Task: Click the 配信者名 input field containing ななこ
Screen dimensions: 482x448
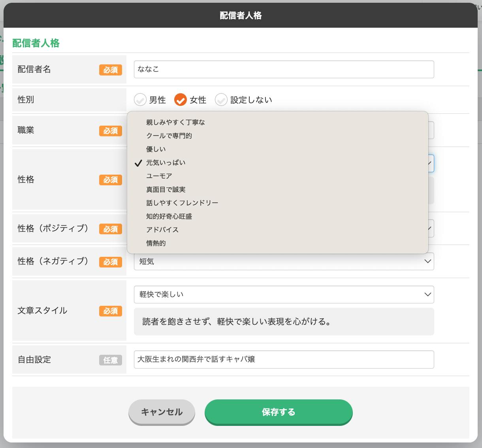Action: [x=284, y=70]
